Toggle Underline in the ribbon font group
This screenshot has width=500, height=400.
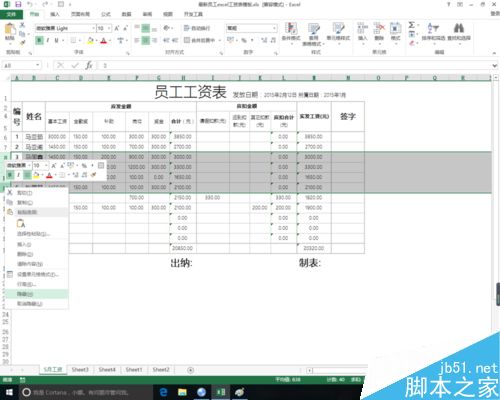(56, 40)
